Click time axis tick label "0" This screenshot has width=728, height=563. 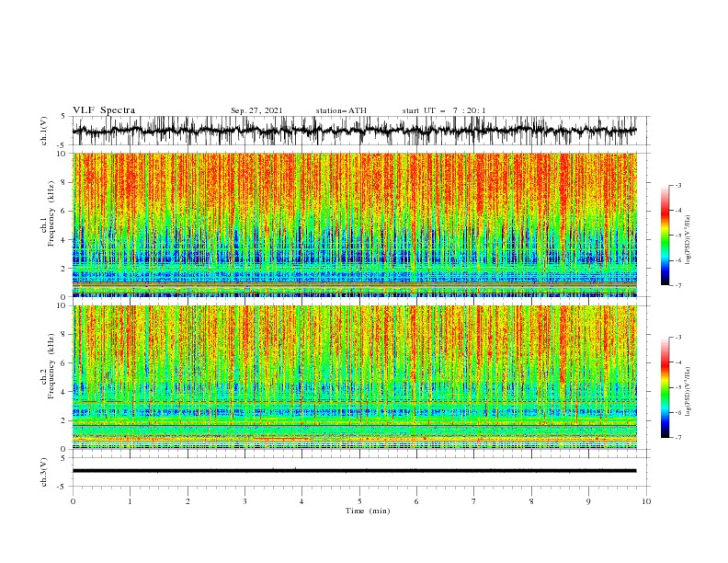[x=73, y=501]
